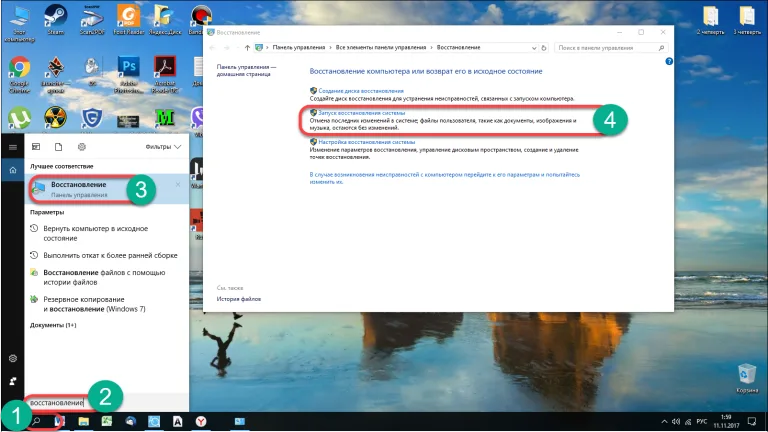Click the Восстановление breadcrumb in address bar
768x432 pixels.
pyautogui.click(x=458, y=48)
